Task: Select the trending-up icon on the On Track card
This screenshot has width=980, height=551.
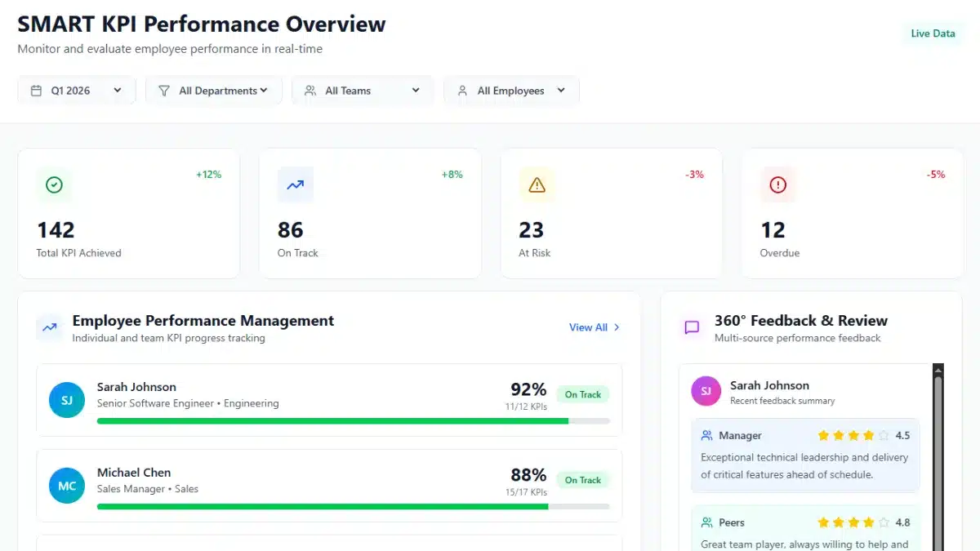Action: click(294, 184)
